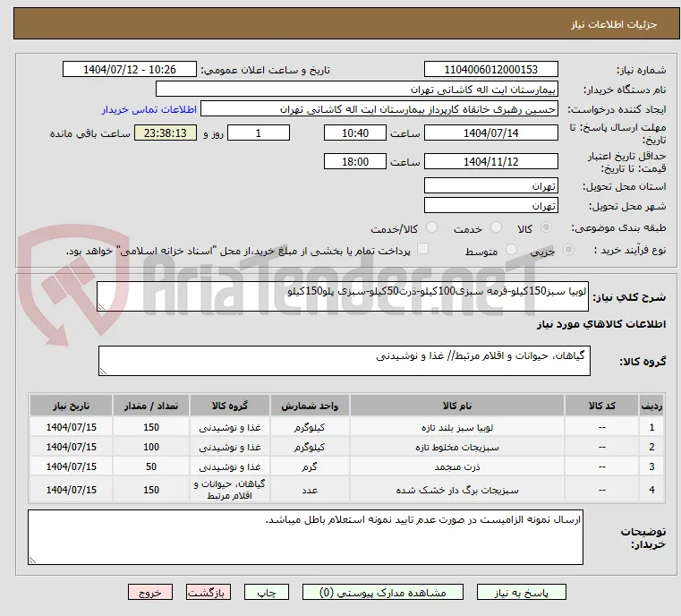Click the شهر محل تحویل field
The height and width of the screenshot is (616, 681).
[x=490, y=205]
